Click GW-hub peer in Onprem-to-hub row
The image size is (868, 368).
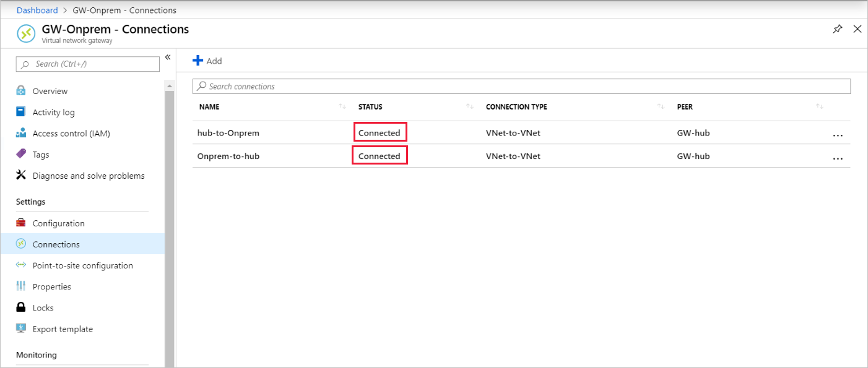pyautogui.click(x=693, y=156)
